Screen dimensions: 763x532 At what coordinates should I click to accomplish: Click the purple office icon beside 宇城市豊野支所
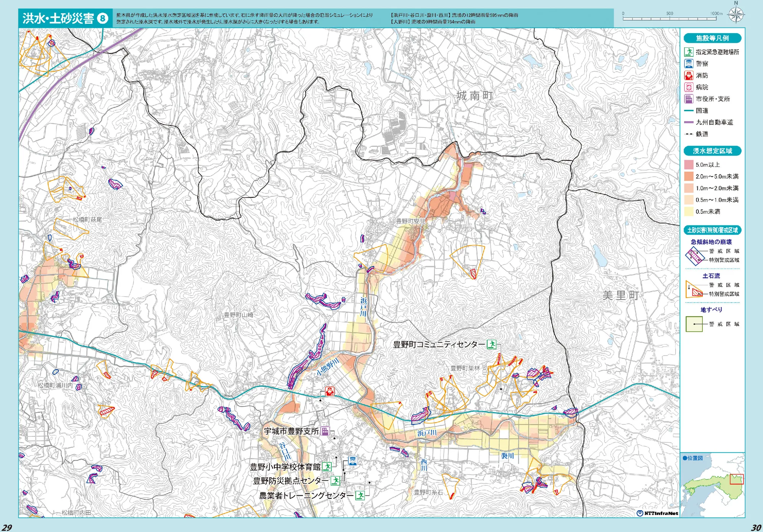point(325,431)
